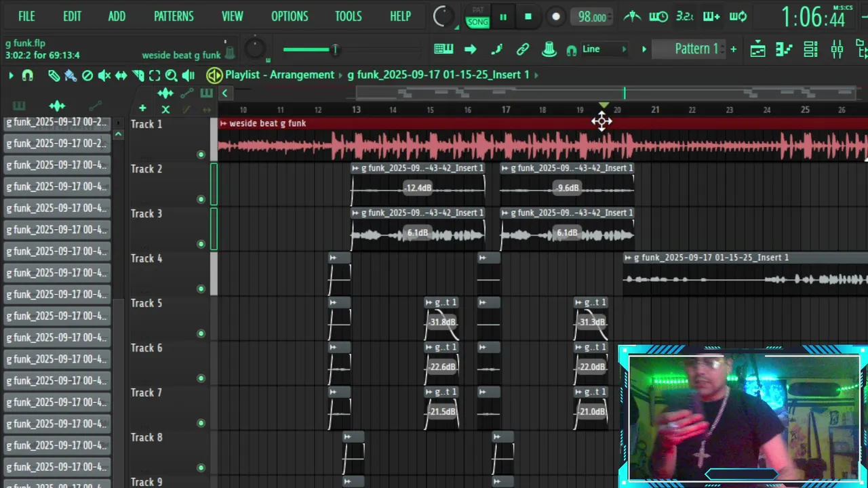The height and width of the screenshot is (488, 868).
Task: Open weside beat g funk clip menu
Action: pos(223,123)
